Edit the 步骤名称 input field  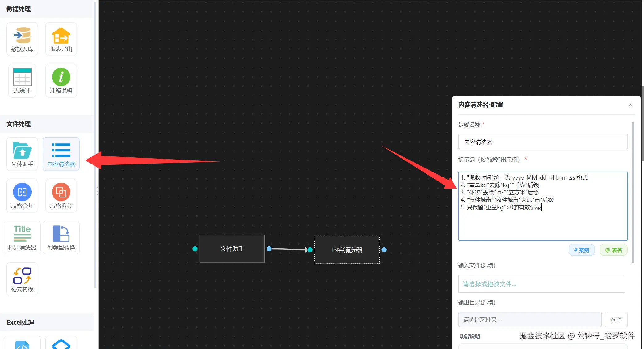coord(543,142)
